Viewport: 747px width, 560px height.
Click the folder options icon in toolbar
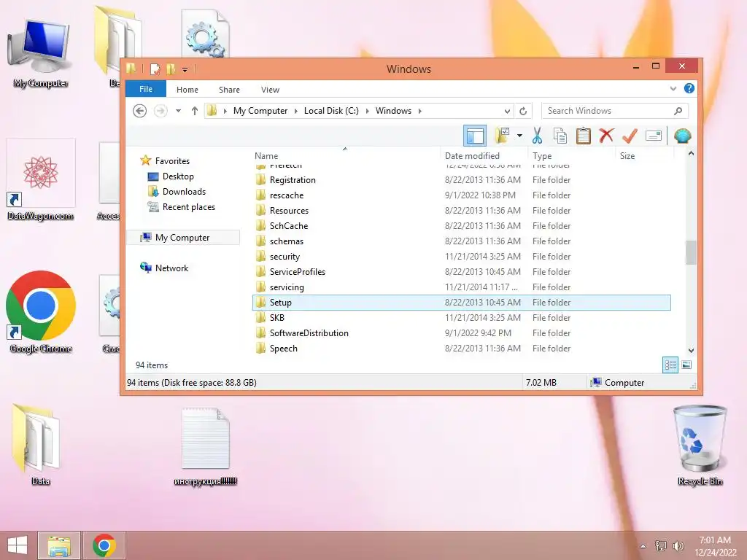[502, 136]
